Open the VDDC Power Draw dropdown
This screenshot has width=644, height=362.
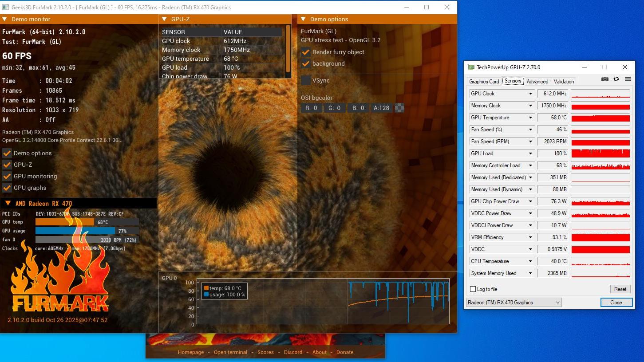click(530, 213)
